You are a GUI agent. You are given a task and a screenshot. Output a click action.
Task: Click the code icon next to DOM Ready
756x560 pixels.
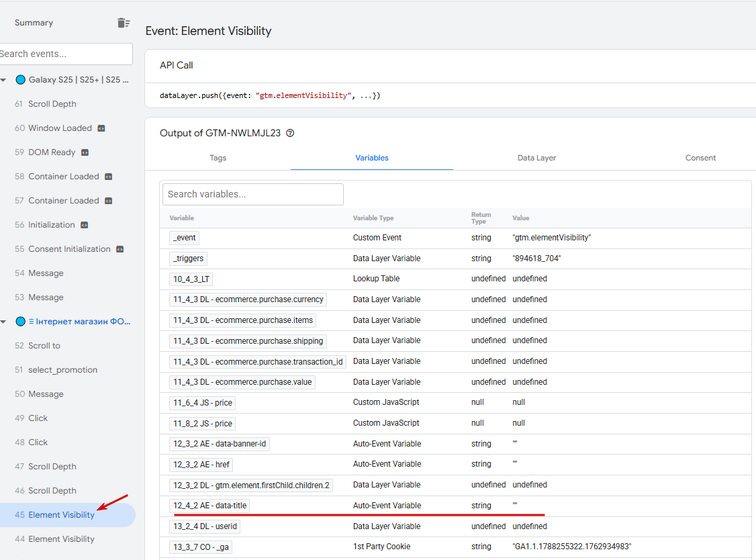point(85,152)
